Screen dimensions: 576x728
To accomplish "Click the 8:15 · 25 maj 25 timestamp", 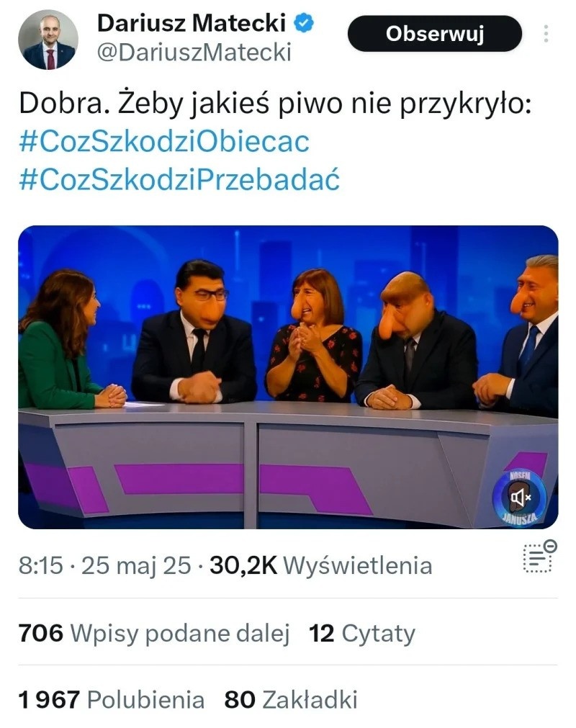I will [105, 565].
